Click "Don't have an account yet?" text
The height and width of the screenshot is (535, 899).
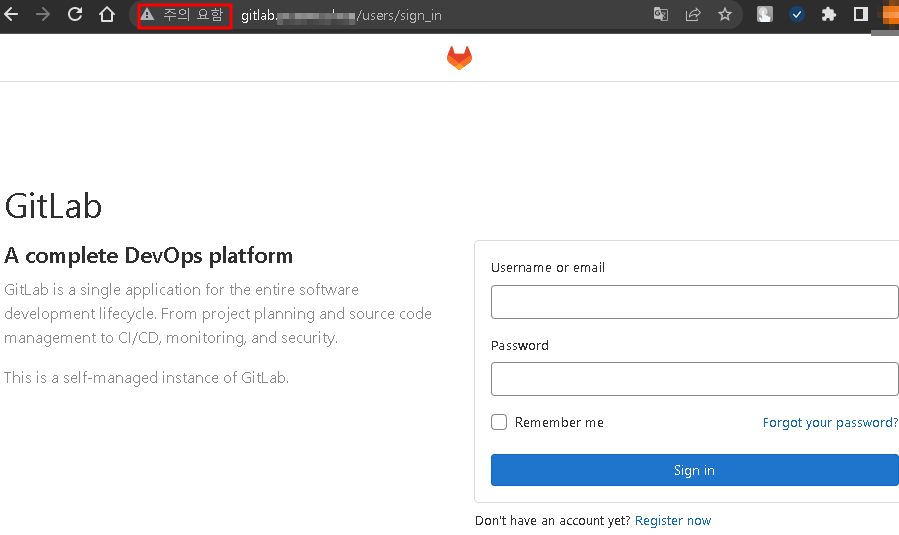pyautogui.click(x=553, y=521)
